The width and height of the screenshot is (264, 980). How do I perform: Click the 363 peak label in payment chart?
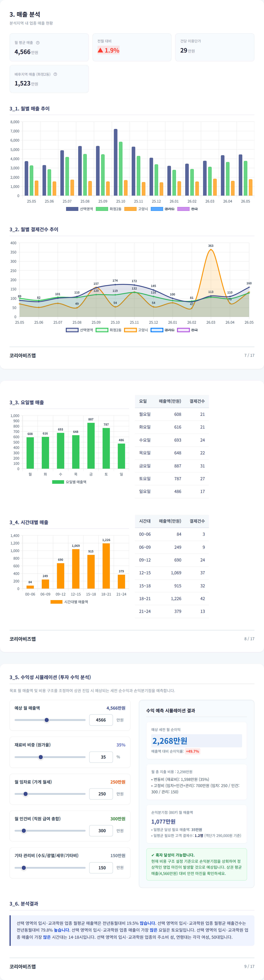tap(211, 246)
